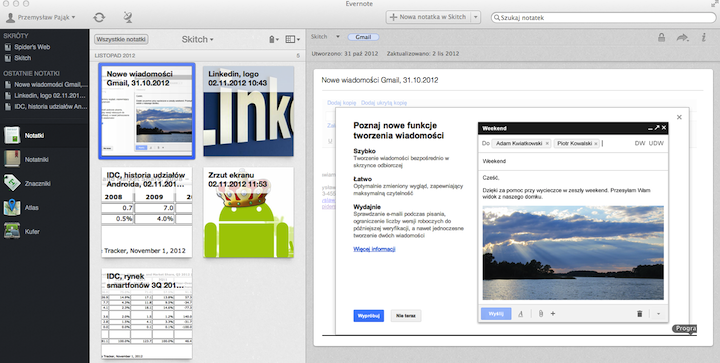Open recent note IDC, historia udziałów
Viewport: 720px width, 363px height.
[x=46, y=106]
